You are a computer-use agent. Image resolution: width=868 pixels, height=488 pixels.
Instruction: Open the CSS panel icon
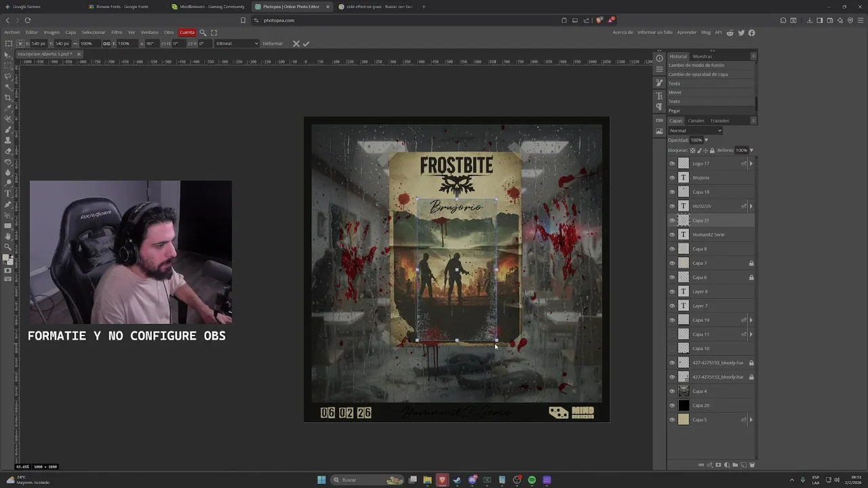pyautogui.click(x=659, y=121)
